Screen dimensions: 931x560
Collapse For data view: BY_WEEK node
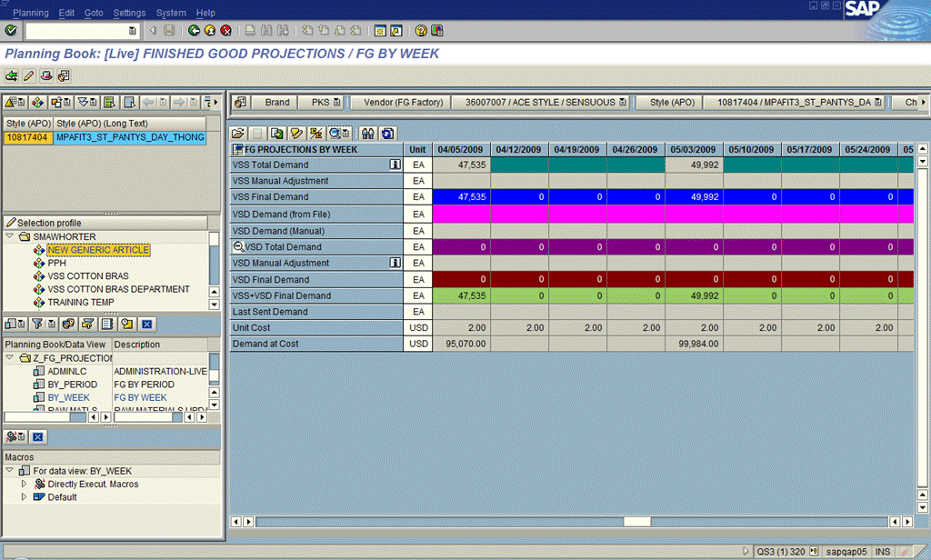(9, 470)
